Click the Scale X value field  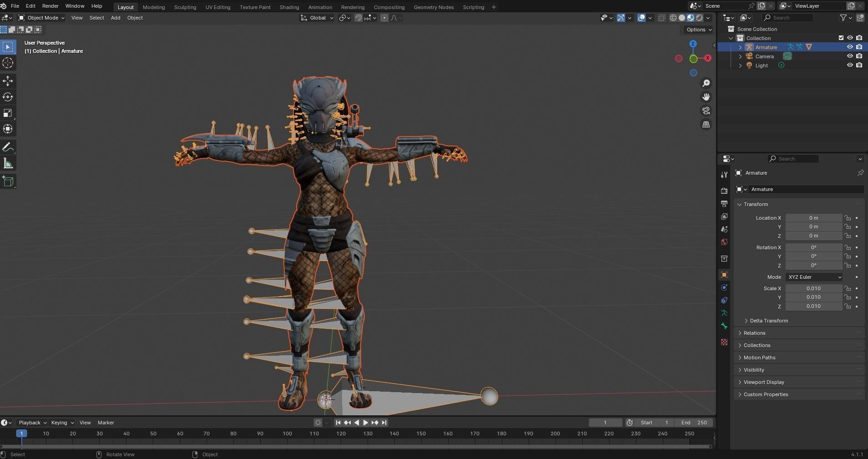pos(813,288)
